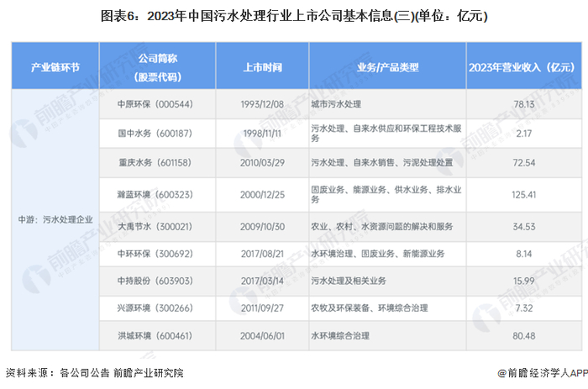Image resolution: width=588 pixels, height=389 pixels.
Task: Select '固废业务、能源业务、供水业务、排水业务' cell
Action: [386, 195]
